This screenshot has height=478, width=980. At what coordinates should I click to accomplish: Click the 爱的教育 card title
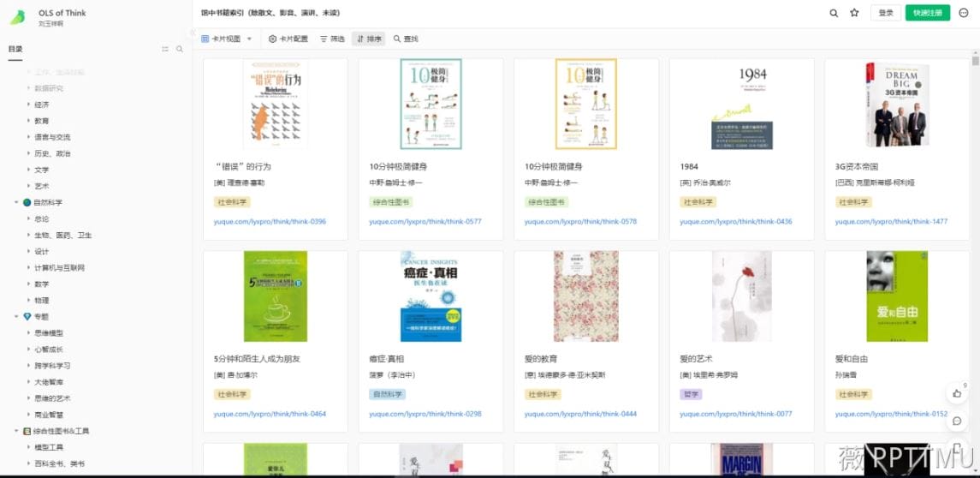(x=541, y=359)
